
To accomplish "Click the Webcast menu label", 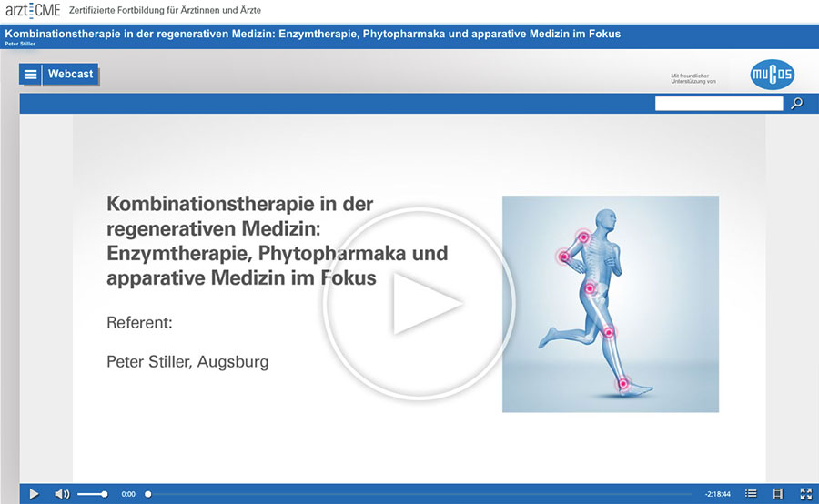I will (70, 75).
